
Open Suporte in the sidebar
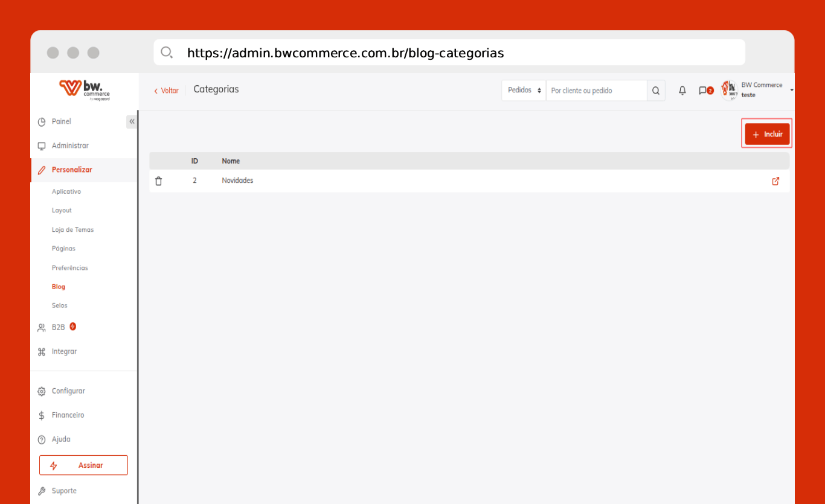64,491
